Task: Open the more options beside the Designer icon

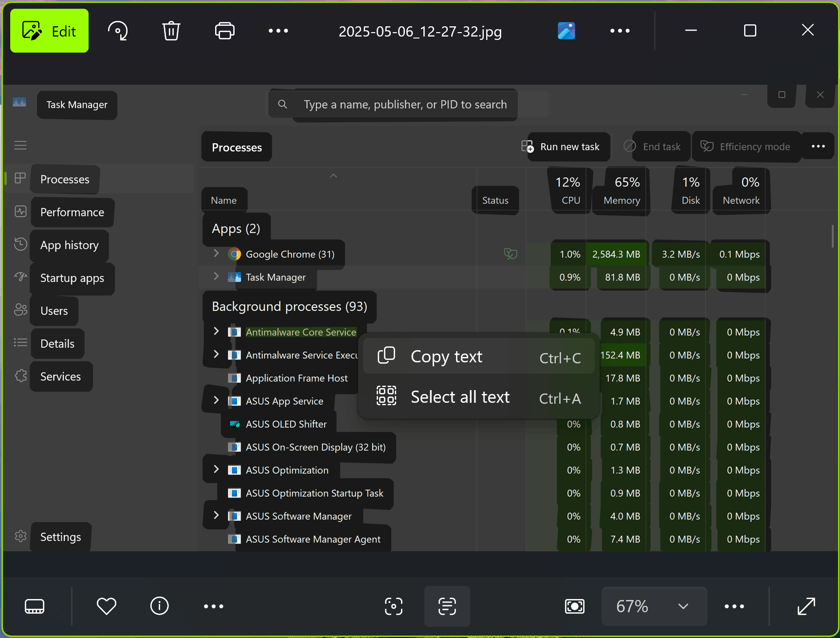Action: click(x=620, y=31)
